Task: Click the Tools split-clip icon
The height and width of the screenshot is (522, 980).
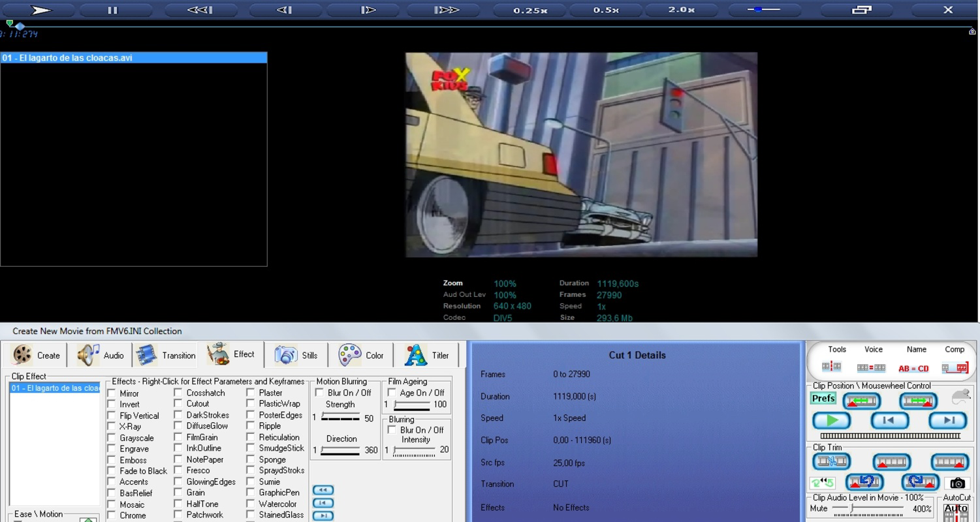Action: 831,367
